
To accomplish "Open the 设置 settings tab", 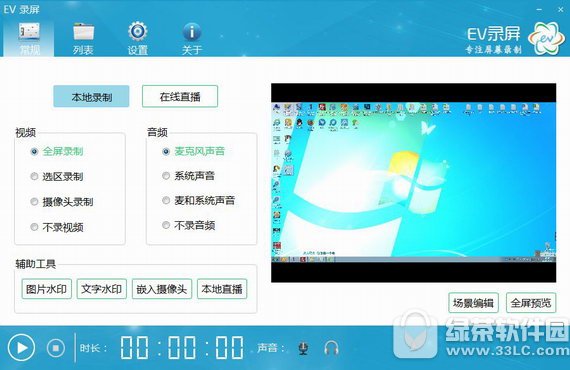I will pos(137,39).
